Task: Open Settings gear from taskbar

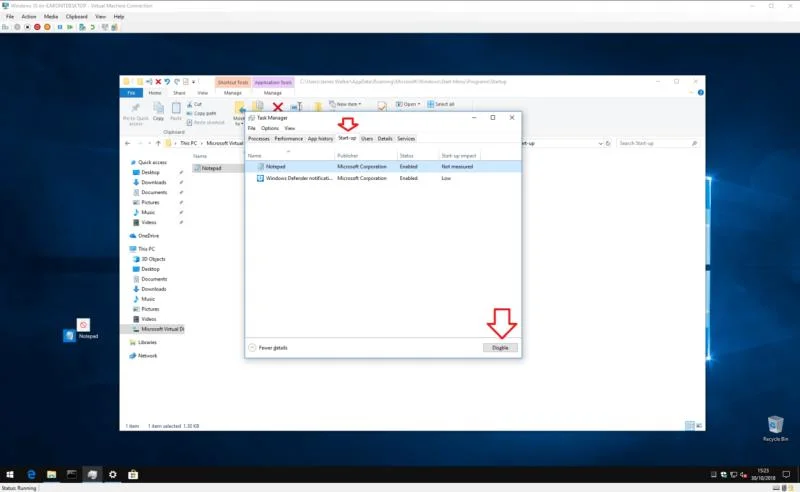Action: point(113,475)
